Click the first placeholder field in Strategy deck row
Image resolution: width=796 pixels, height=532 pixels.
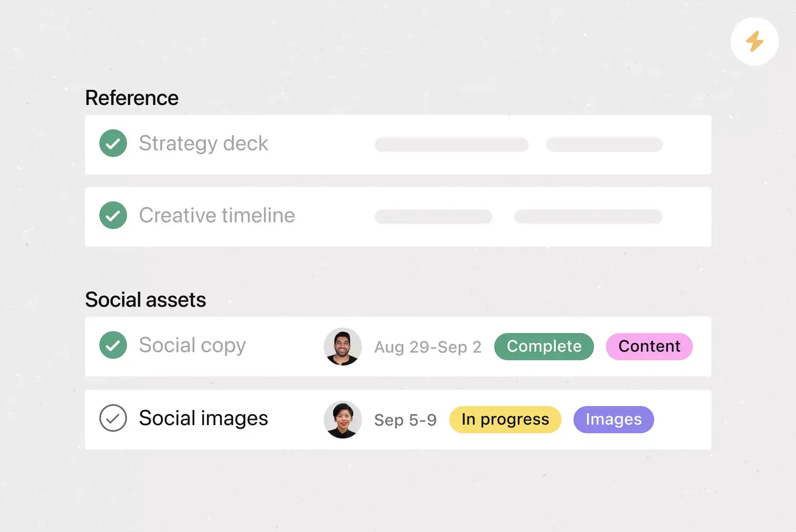(451, 144)
